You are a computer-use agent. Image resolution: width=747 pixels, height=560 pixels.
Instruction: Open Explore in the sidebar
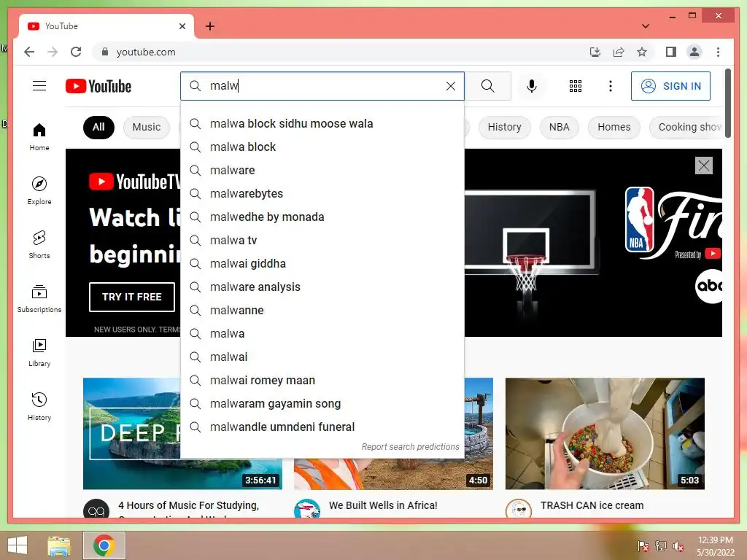39,190
